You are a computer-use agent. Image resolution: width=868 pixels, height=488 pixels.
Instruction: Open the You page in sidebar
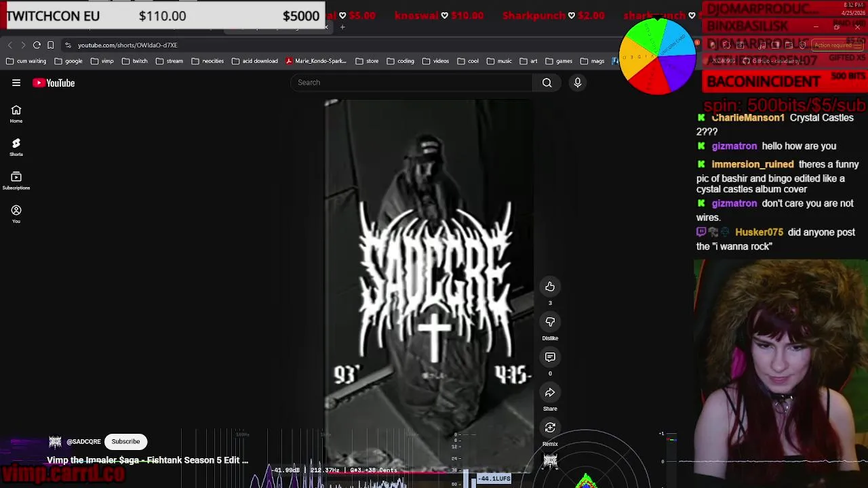pos(16,214)
